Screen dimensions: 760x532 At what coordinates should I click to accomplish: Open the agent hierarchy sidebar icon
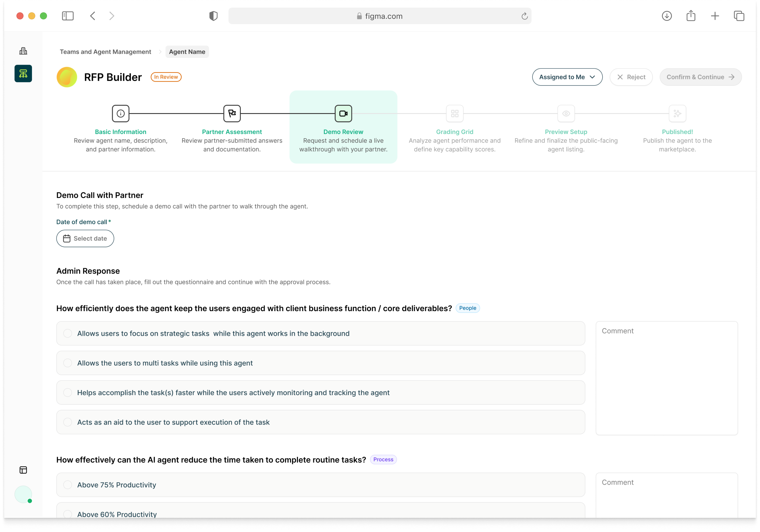pos(23,73)
